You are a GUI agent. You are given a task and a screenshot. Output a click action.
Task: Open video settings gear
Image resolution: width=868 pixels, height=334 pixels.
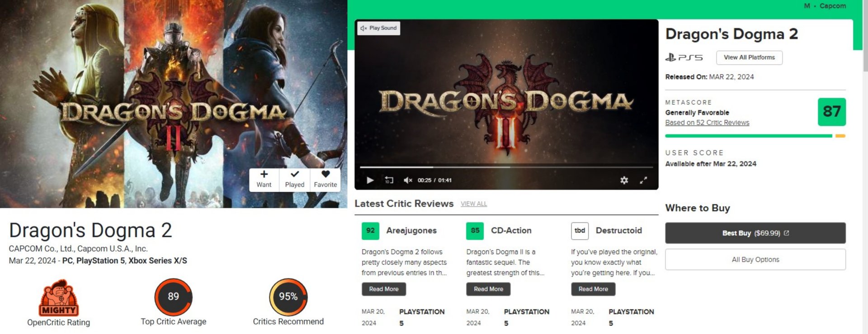[624, 180]
